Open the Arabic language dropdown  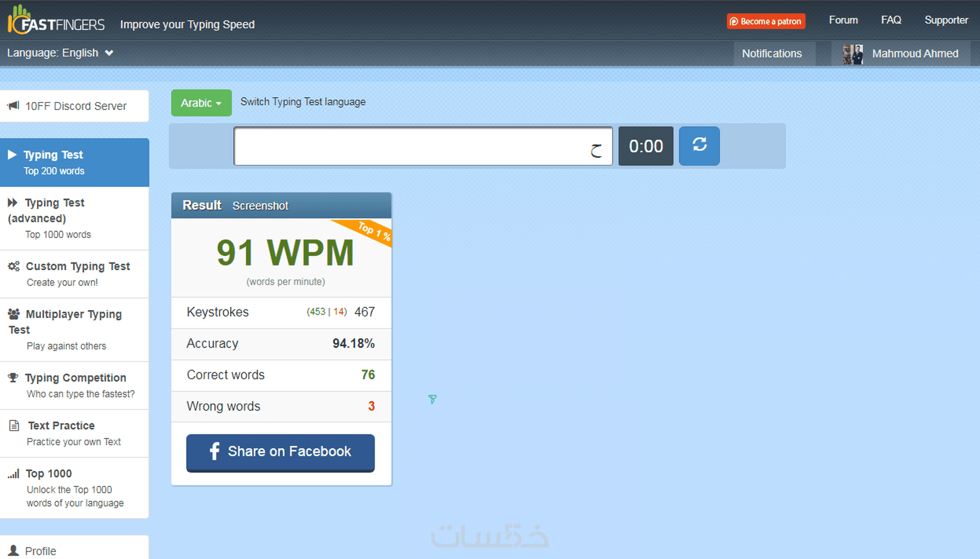pos(201,103)
